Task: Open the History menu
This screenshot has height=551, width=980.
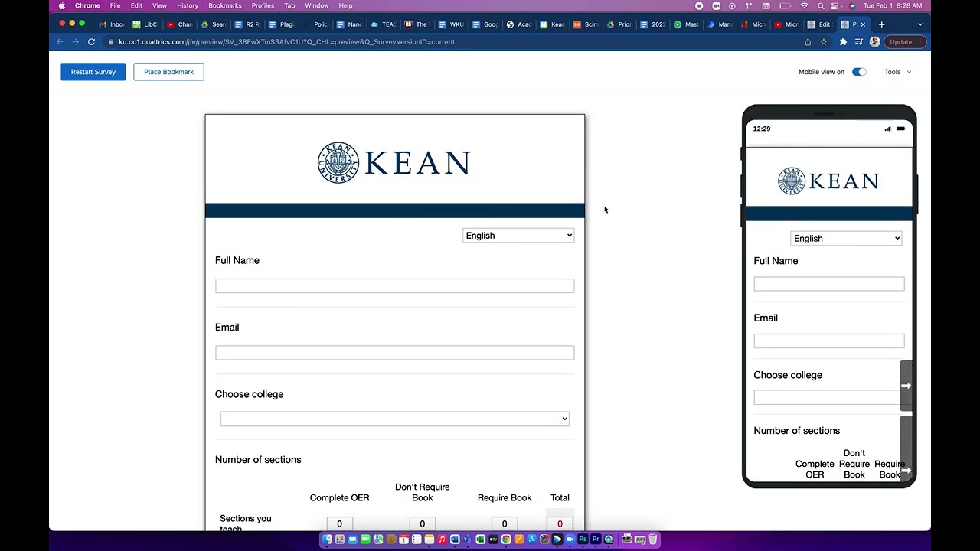Action: [188, 5]
